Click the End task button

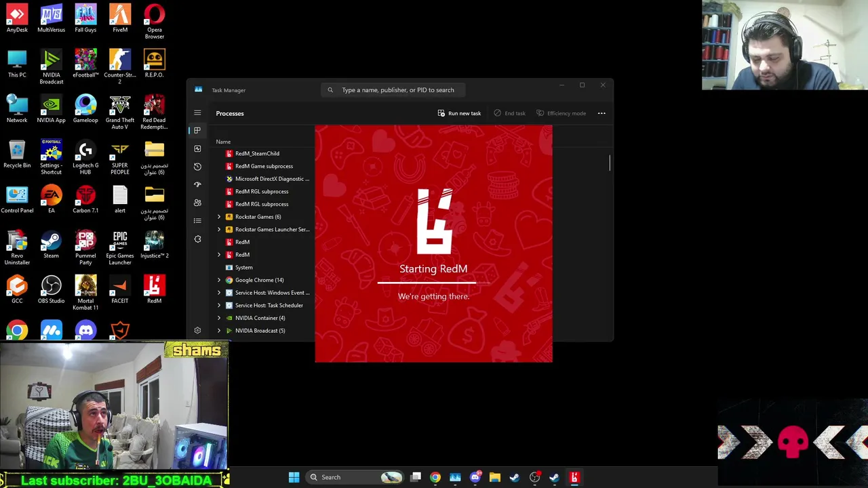click(509, 113)
